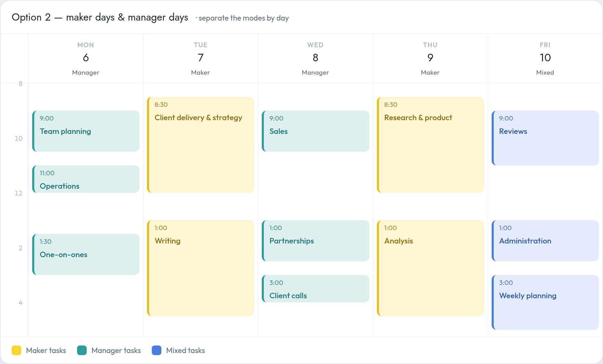Viewport: 603px width, 364px height.
Task: Click the Client delivery & strategy block
Action: point(200,145)
